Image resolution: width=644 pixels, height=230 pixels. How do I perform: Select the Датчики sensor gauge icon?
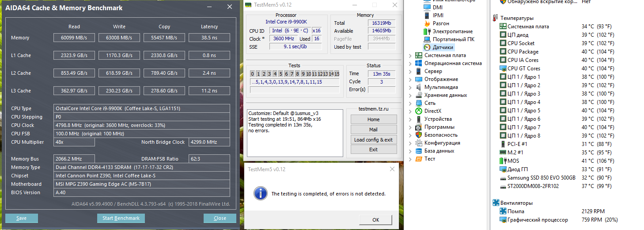427,47
